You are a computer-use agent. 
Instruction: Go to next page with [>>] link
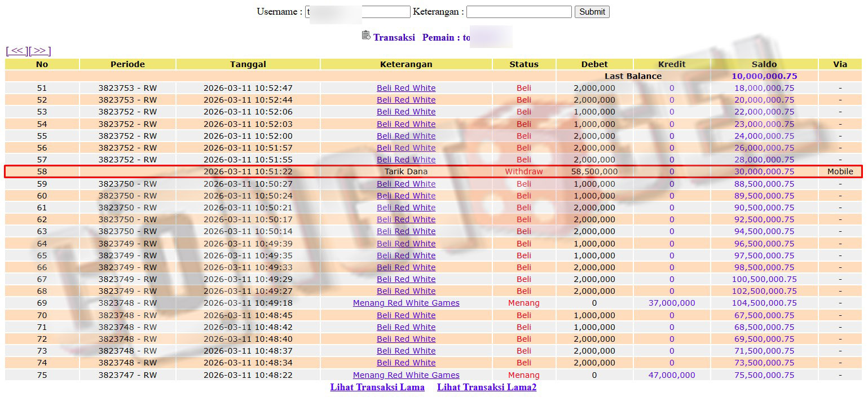(40, 51)
